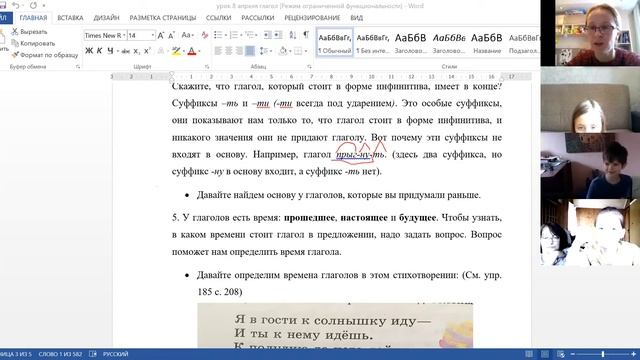Toggle subscript x₂ button
This screenshot has height=360, width=640.
click(x=136, y=51)
